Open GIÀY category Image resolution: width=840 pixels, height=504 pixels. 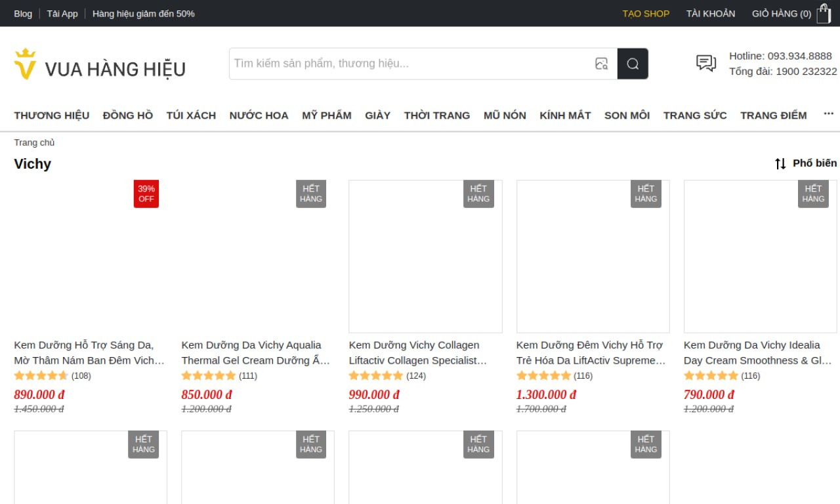tap(378, 115)
